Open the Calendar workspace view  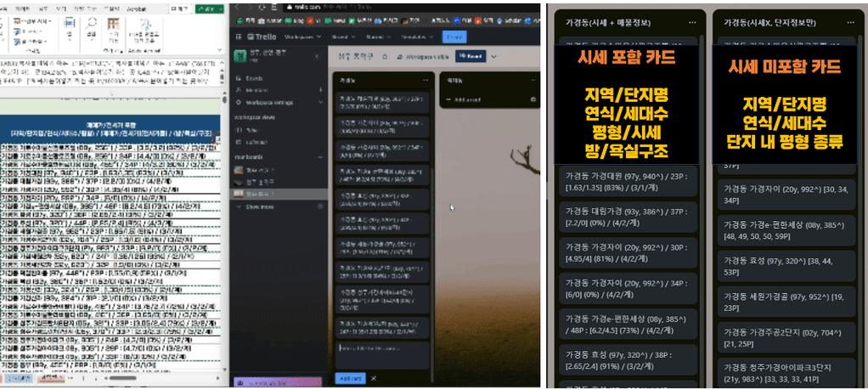click(252, 142)
